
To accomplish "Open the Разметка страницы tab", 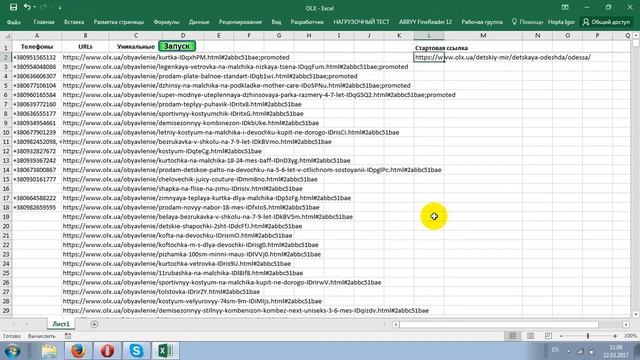I will [x=119, y=22].
